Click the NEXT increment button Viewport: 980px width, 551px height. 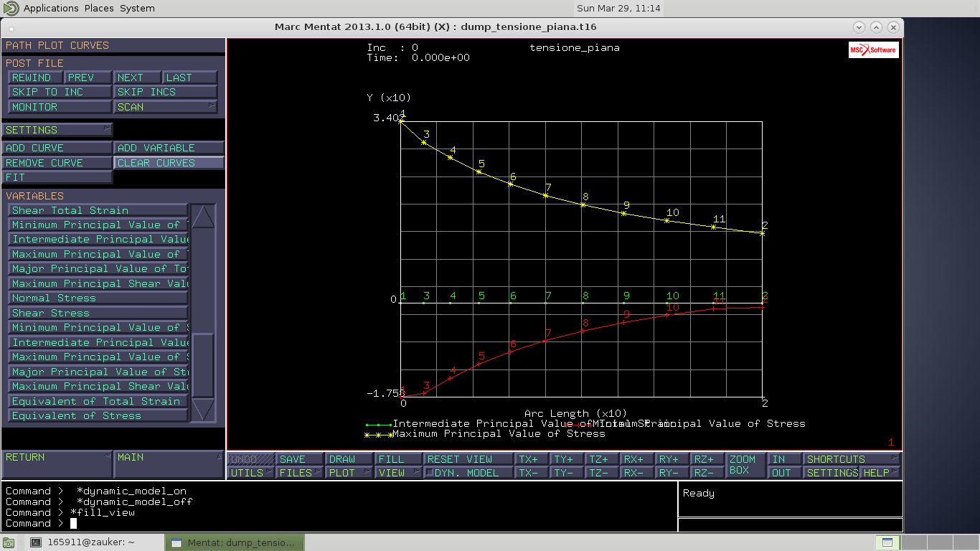[137, 77]
